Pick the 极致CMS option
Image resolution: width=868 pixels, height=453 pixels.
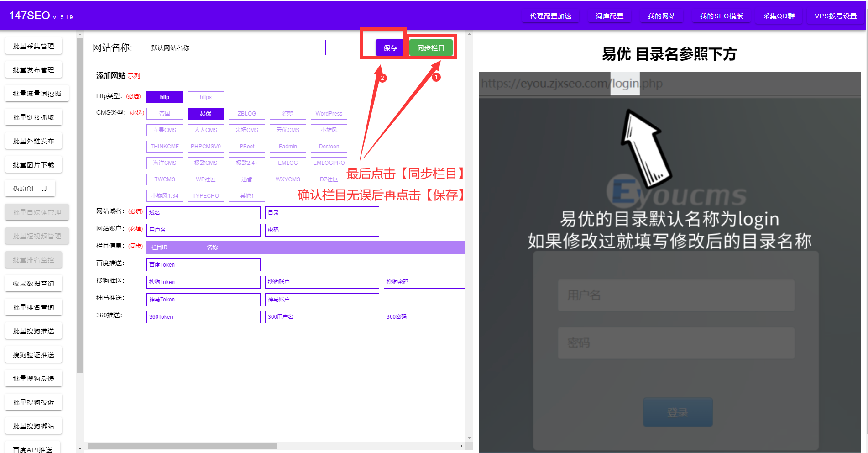click(206, 163)
